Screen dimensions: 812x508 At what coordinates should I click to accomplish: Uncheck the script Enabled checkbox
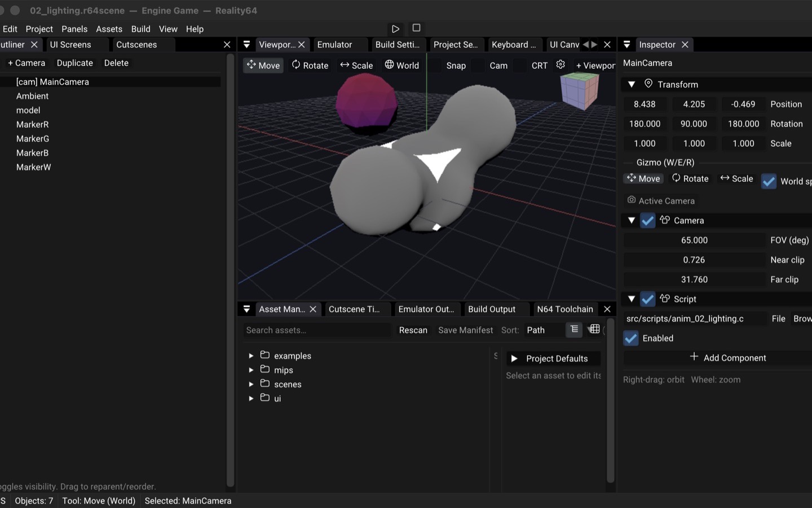(x=631, y=338)
